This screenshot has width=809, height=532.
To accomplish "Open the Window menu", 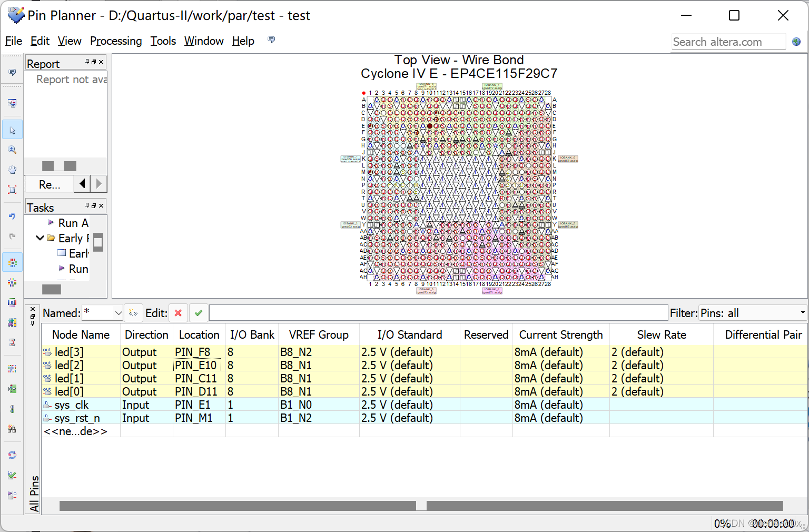I will pyautogui.click(x=204, y=41).
